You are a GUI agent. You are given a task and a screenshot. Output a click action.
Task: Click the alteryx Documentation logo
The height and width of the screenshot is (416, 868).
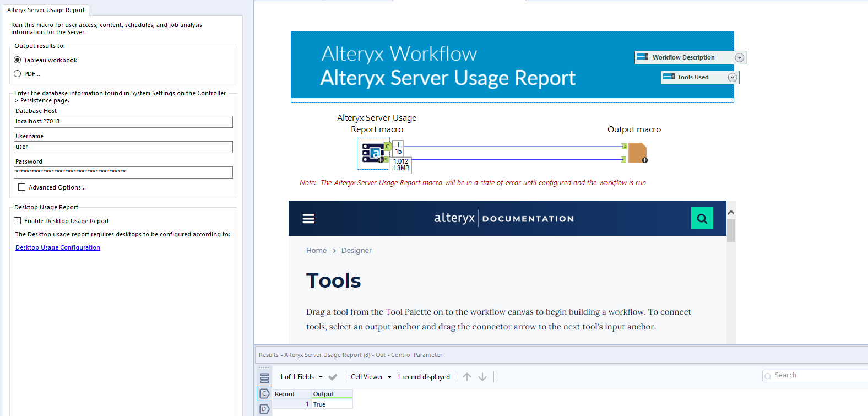[x=504, y=218]
